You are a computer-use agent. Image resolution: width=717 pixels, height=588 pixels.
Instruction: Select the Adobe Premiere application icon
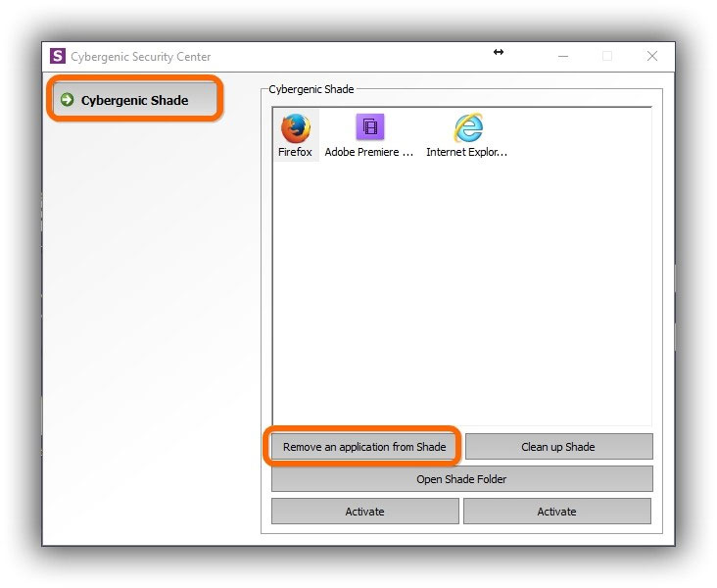click(369, 127)
